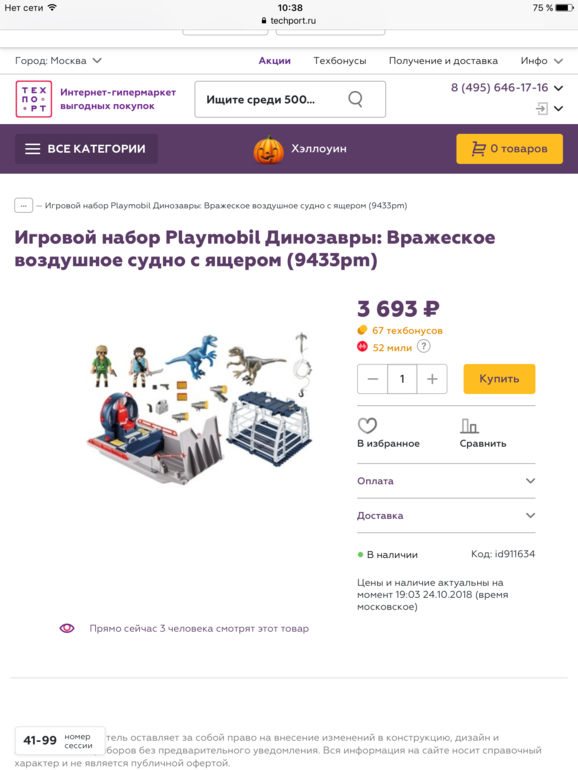Expand the Оплата section
Screen dimensions: 578x770
446,481
